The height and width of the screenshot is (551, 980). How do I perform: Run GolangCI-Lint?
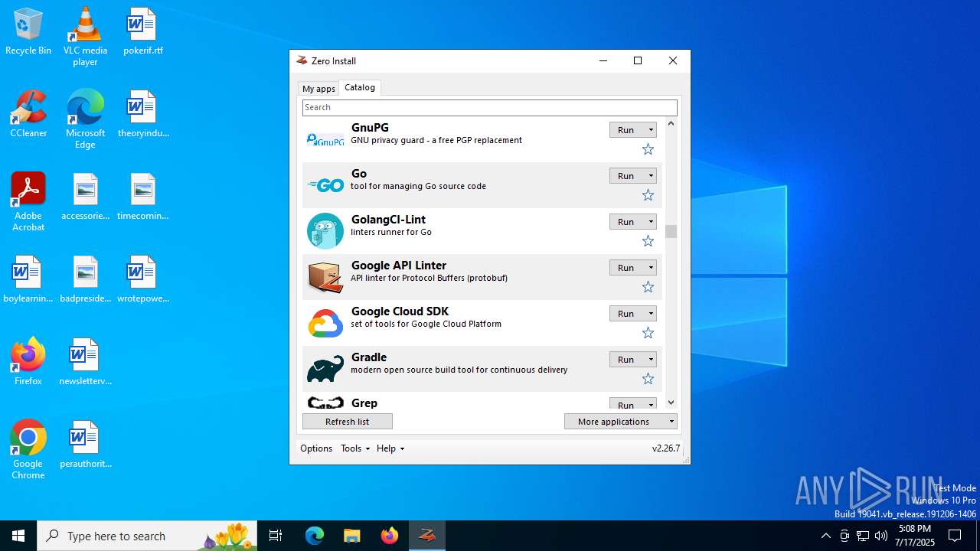coord(627,222)
